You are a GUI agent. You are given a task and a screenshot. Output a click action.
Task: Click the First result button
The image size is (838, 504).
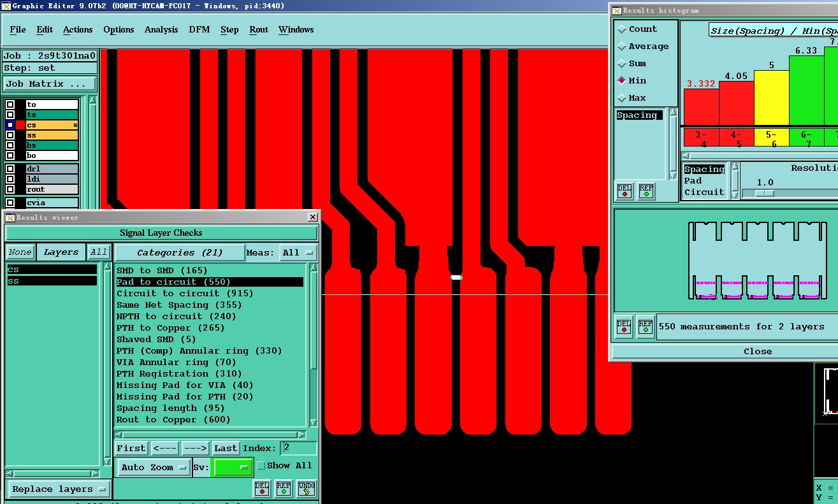coord(131,448)
